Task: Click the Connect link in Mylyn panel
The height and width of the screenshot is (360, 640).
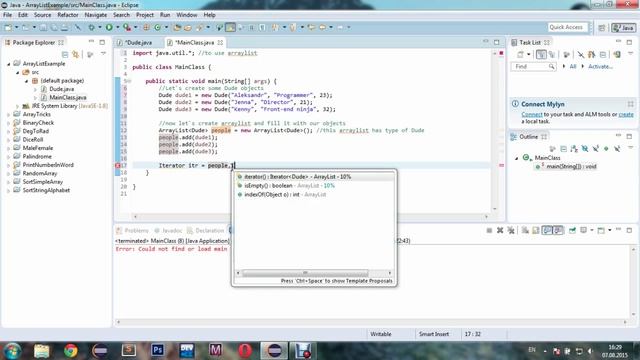Action: 532,115
